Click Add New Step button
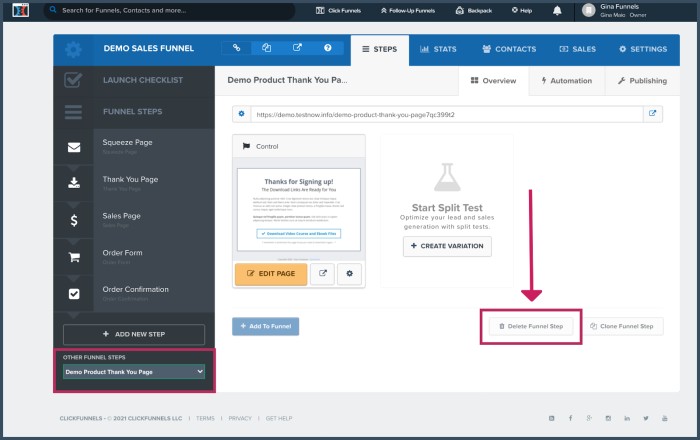Screen dimensions: 700x440 point(134,334)
